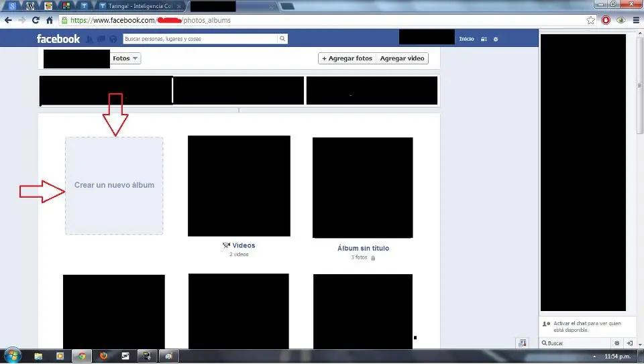Click the hide chat sidebar arrow icon
The height and width of the screenshot is (364, 644).
[x=630, y=343]
